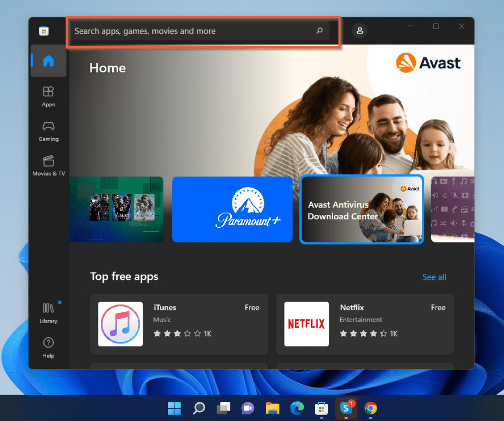Open File Explorer from the taskbar

pyautogui.click(x=273, y=409)
